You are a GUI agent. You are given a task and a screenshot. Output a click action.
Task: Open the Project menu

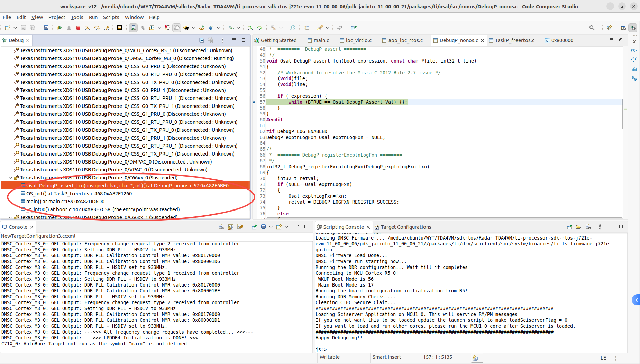[57, 17]
